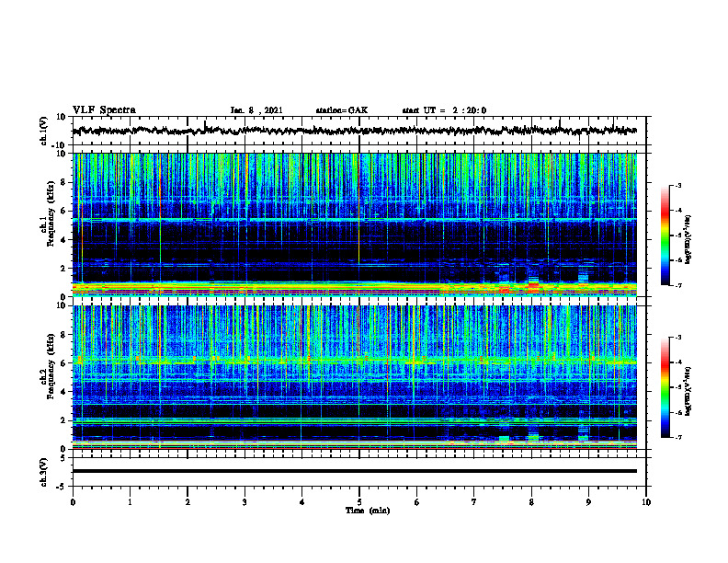Viewport: 728px width, 563px height.
Task: Click the ch.1 voltage waveform trace
Action: pyautogui.click(x=355, y=131)
